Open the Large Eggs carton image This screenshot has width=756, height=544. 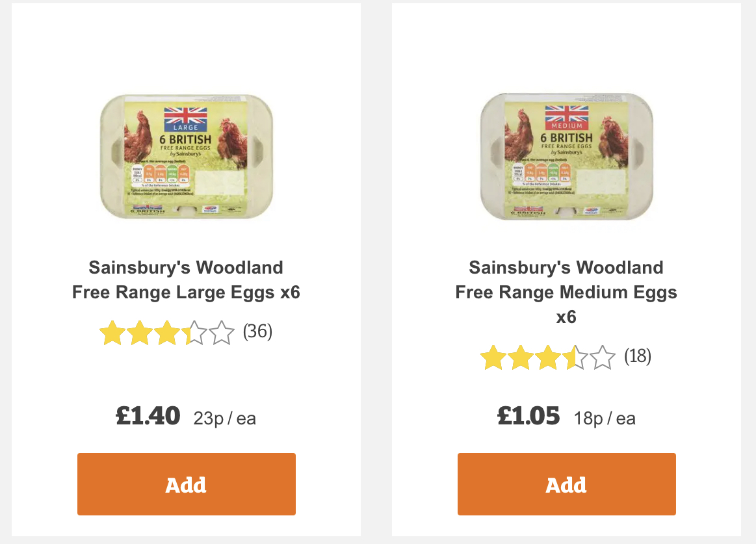[186, 157]
